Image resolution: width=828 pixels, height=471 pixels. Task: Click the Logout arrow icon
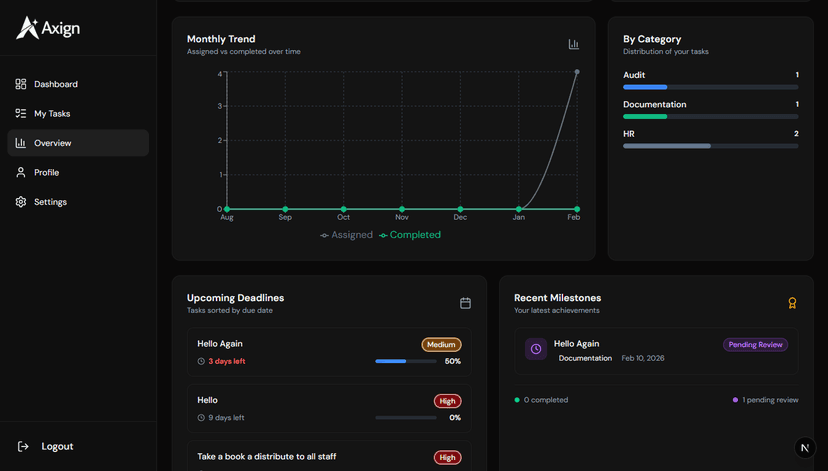coord(23,446)
